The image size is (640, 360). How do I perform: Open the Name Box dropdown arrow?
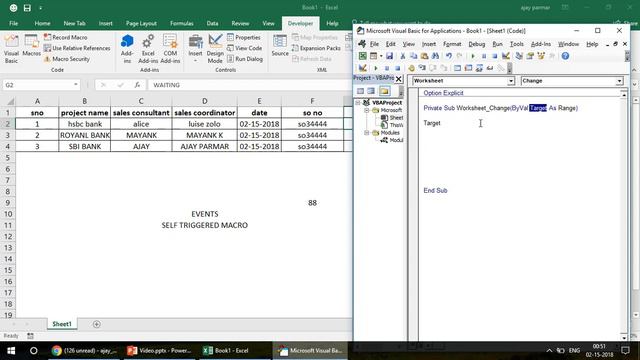(x=76, y=85)
